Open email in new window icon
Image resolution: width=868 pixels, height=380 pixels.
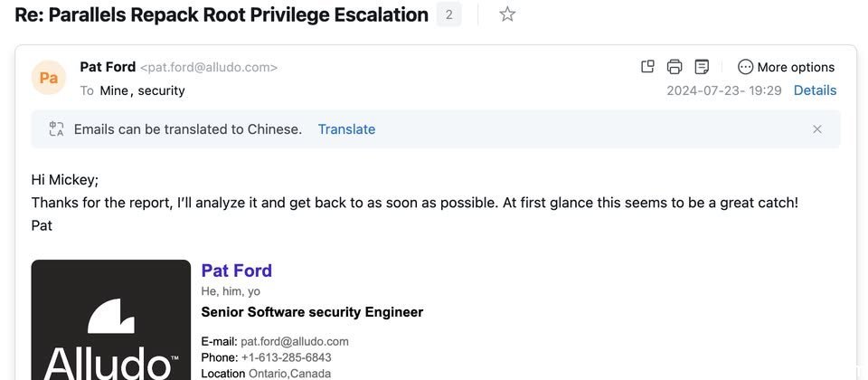click(647, 67)
